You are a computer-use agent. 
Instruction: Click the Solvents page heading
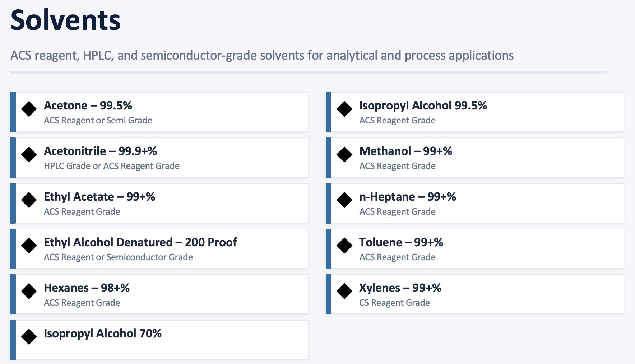(66, 20)
